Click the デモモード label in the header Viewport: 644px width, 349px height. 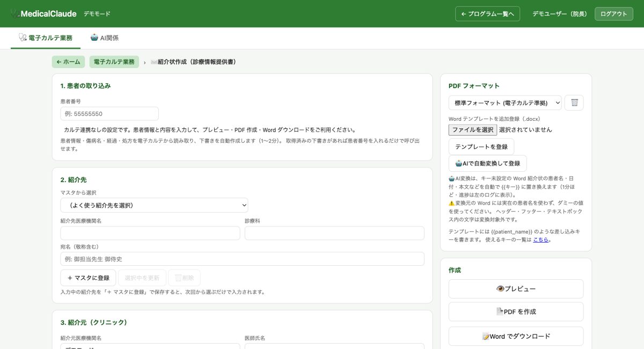tap(97, 14)
